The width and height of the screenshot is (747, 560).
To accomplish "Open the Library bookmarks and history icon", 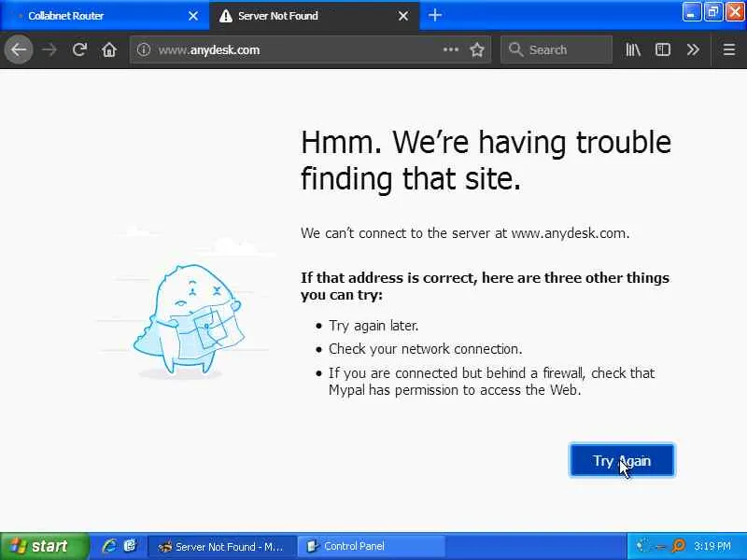I will pos(633,49).
